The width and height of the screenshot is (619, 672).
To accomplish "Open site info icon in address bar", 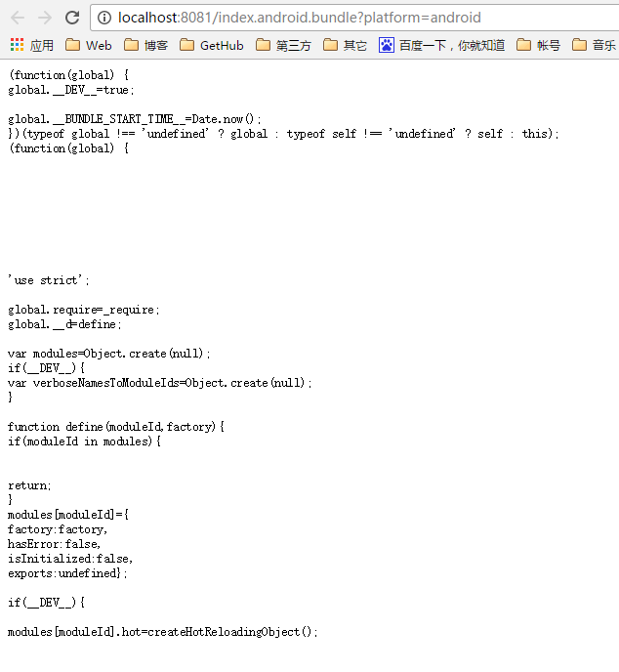I will (104, 18).
